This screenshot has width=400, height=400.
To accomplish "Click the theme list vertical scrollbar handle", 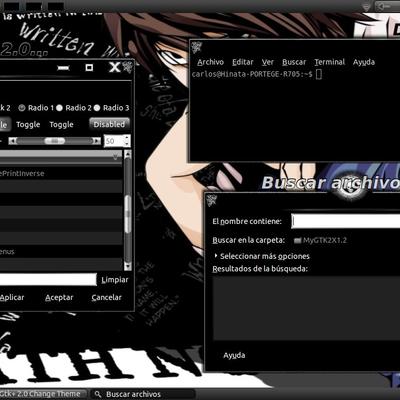I will (x=128, y=215).
